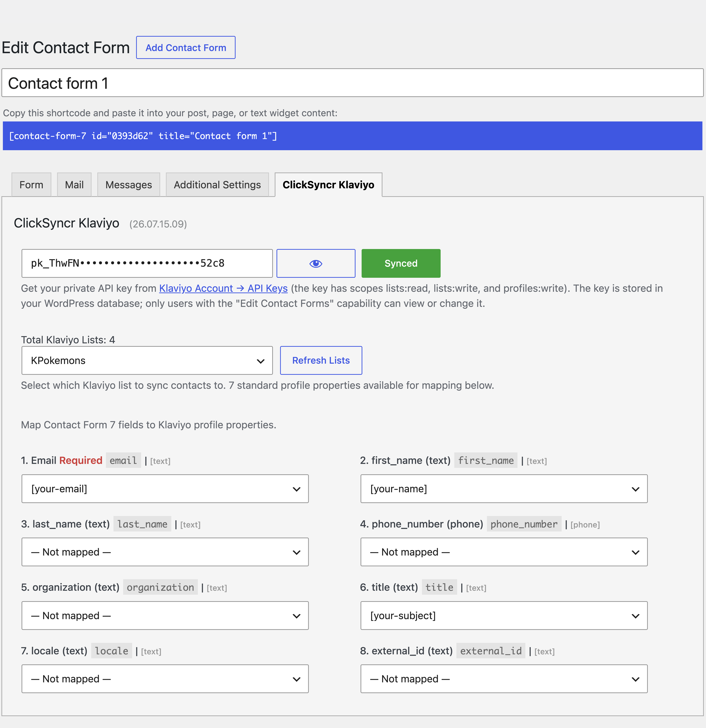Select the ClickSyncr Klaviyo tab
Screen dimensions: 706x728
point(329,185)
